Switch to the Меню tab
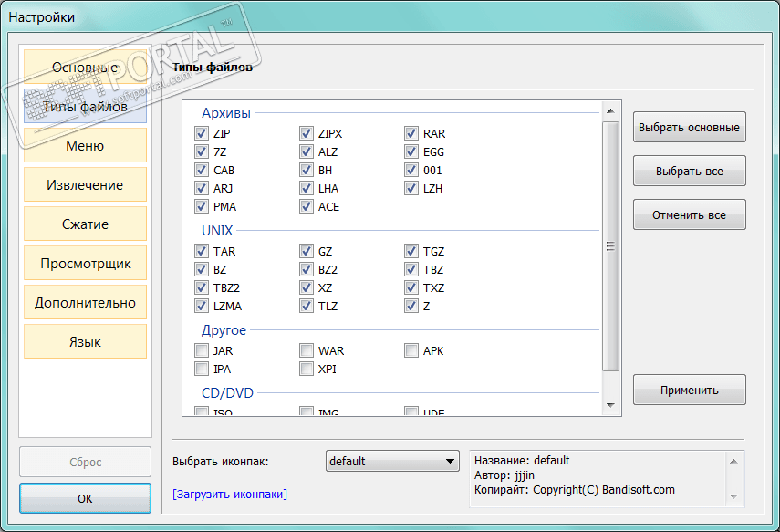 [x=85, y=145]
